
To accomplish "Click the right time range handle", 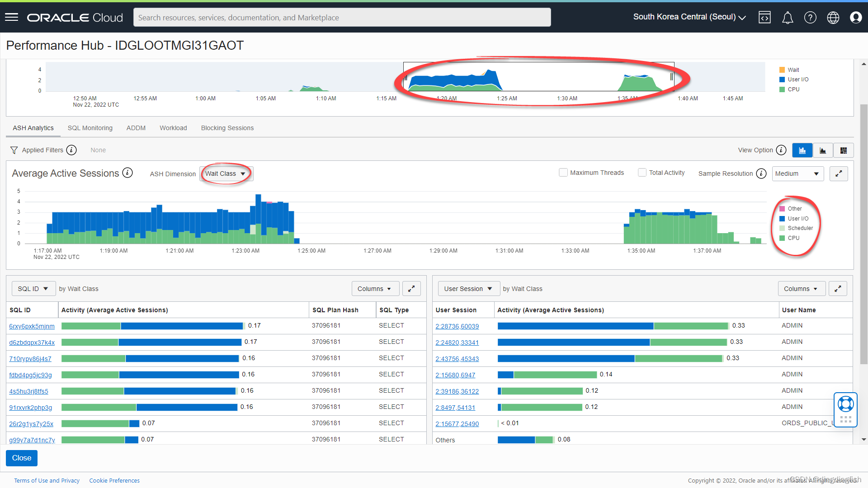I will (x=671, y=77).
